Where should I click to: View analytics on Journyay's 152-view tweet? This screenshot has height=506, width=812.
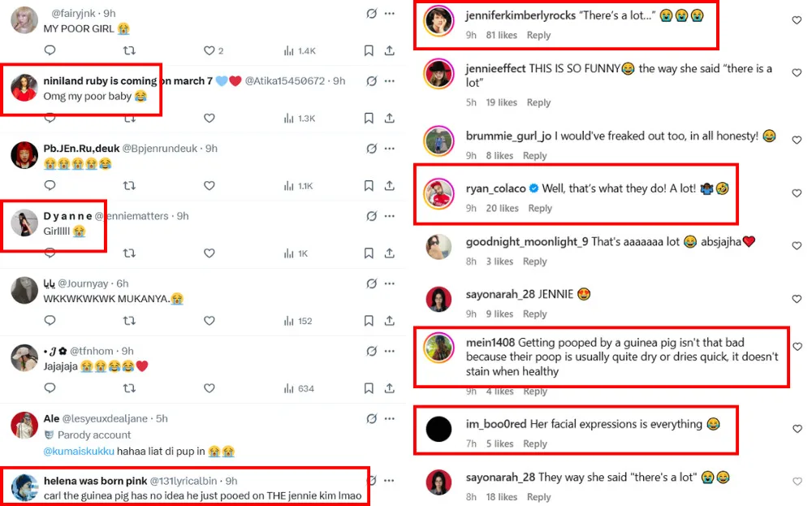point(298,321)
